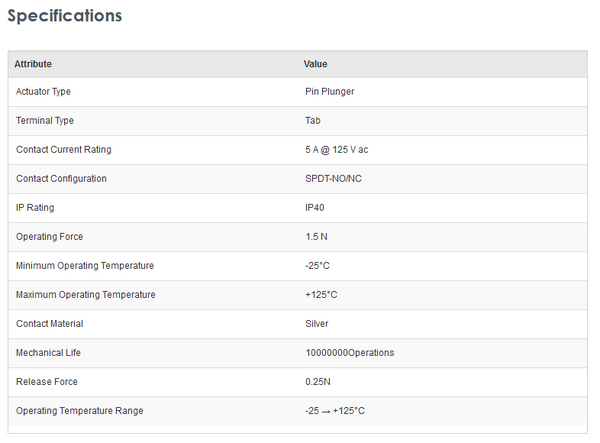The width and height of the screenshot is (600, 443).
Task: Click the 5 A @ 125 V ac value
Action: [343, 150]
